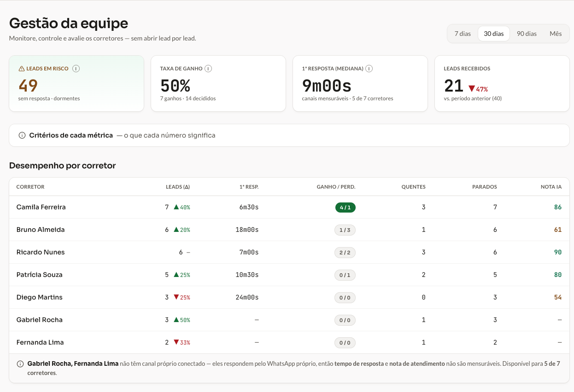Click Camila's green 4 / 1 badge
Image resolution: width=574 pixels, height=392 pixels.
(346, 208)
